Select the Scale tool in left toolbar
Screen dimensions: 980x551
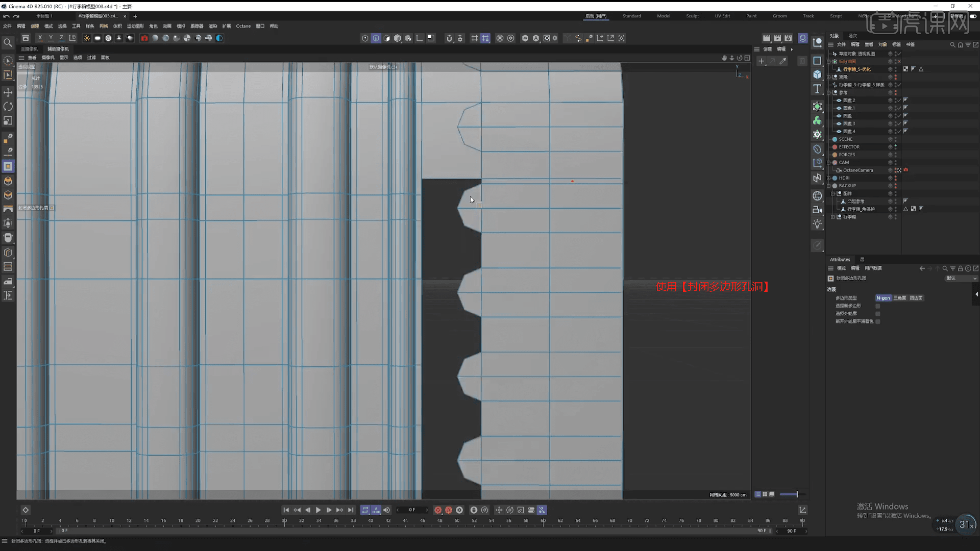8,121
